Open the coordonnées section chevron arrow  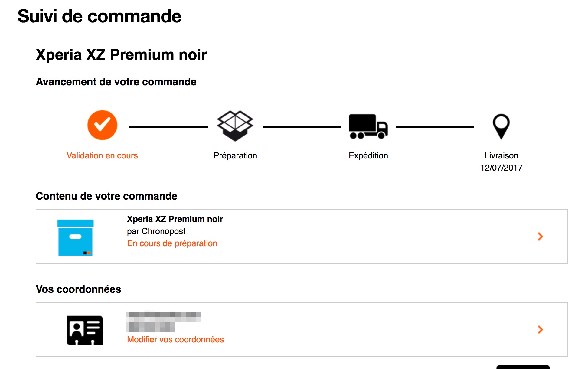(x=540, y=330)
